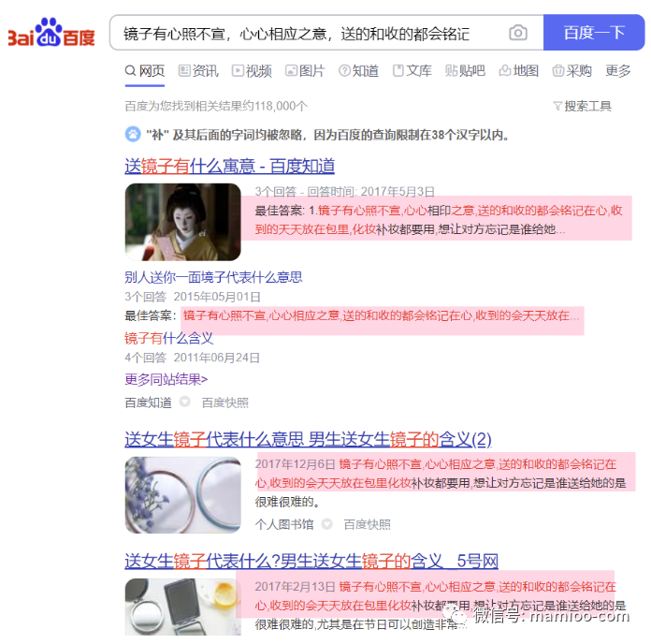Go to the 知道 Q&A tab
This screenshot has height=644, width=651.
pos(358,71)
